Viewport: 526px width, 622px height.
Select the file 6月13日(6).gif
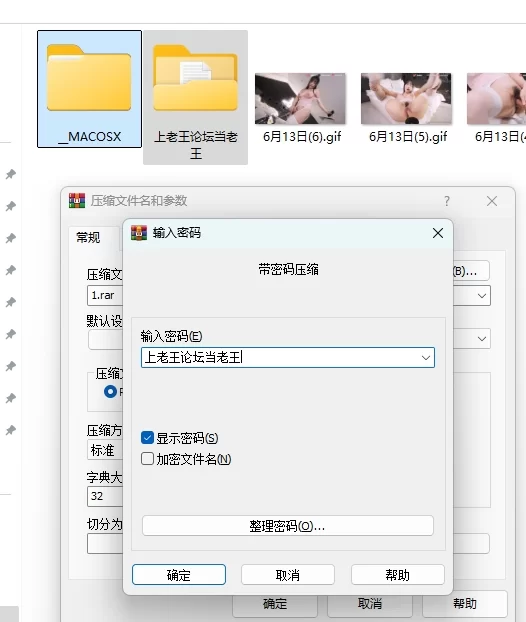300,108
